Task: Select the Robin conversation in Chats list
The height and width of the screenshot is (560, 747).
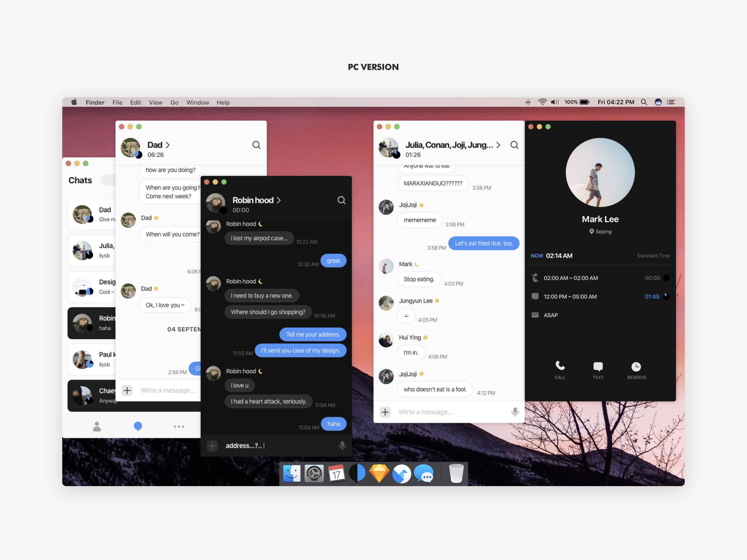Action: click(x=92, y=323)
